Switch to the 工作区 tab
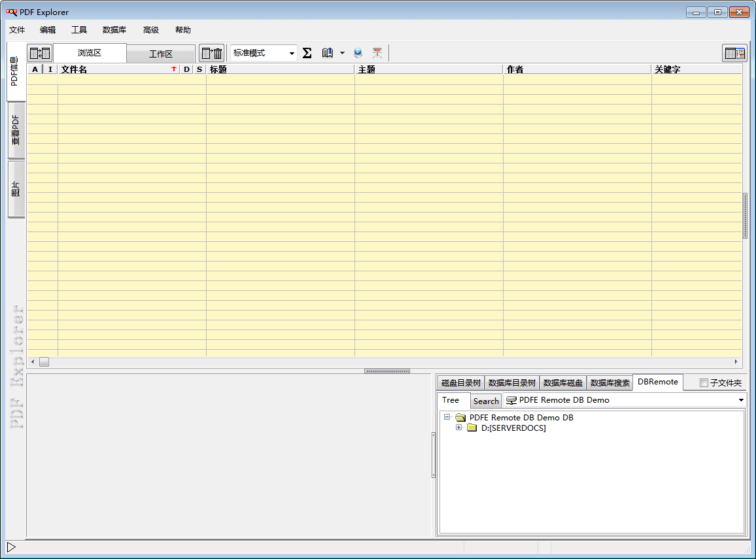The height and width of the screenshot is (559, 756). (x=160, y=54)
